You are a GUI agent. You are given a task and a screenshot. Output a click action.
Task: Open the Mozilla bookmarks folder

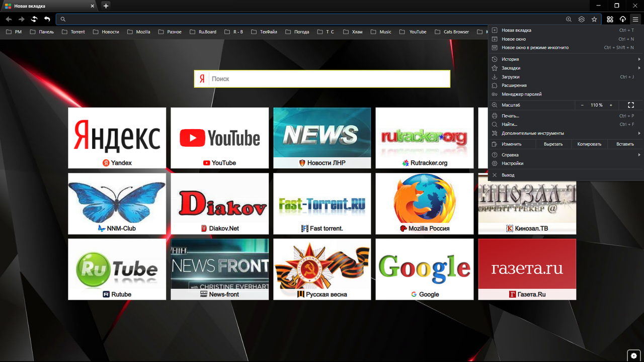(138, 32)
